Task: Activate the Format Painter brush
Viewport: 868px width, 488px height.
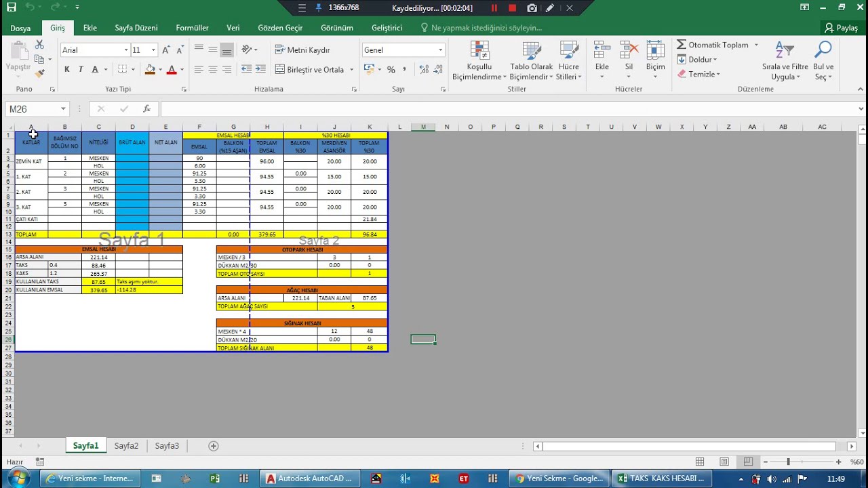Action: click(39, 73)
